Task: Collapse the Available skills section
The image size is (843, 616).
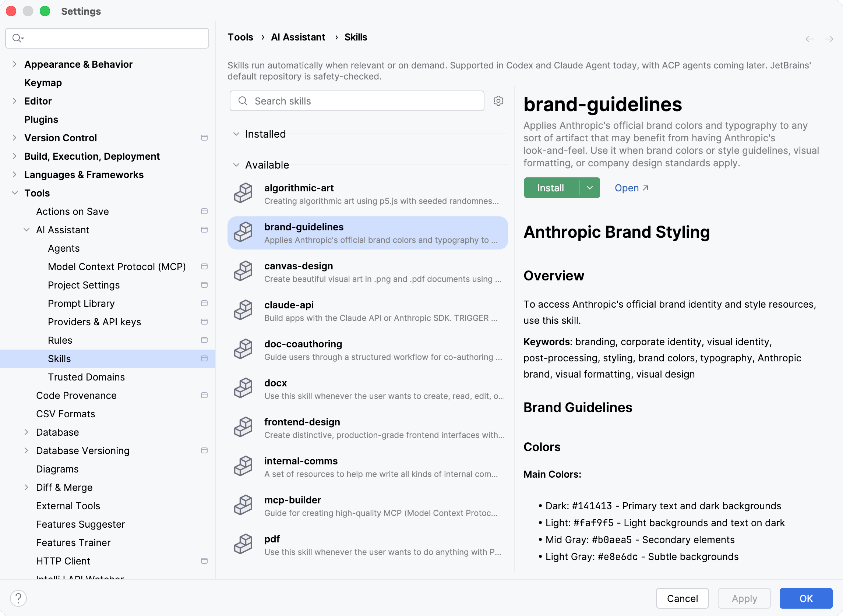Action: coord(236,165)
